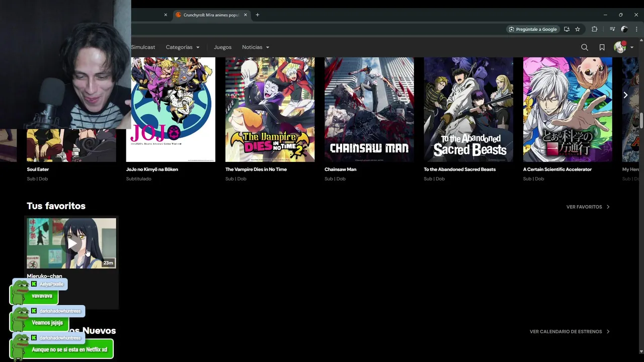The height and width of the screenshot is (362, 644).
Task: Open the VER CALENDARIO DE ESTRENOS link
Action: tap(570, 331)
